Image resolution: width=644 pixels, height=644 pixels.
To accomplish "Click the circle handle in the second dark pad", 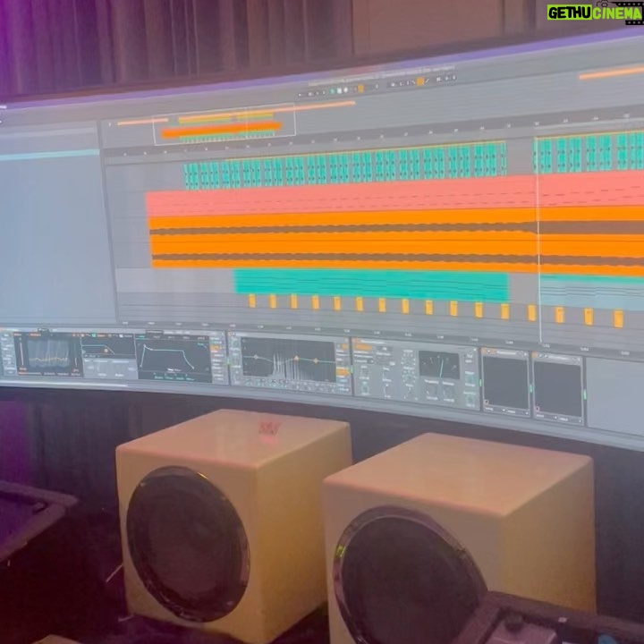I will point(537,409).
